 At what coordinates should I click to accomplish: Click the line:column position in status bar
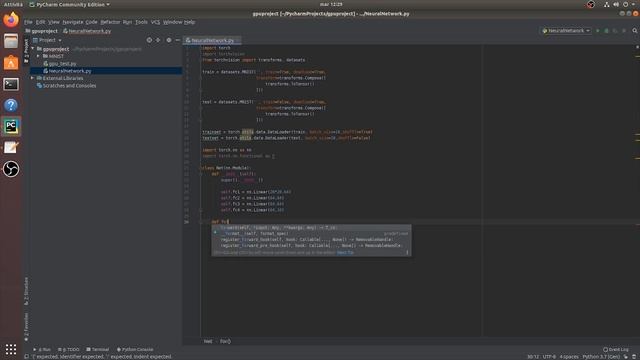click(x=532, y=357)
